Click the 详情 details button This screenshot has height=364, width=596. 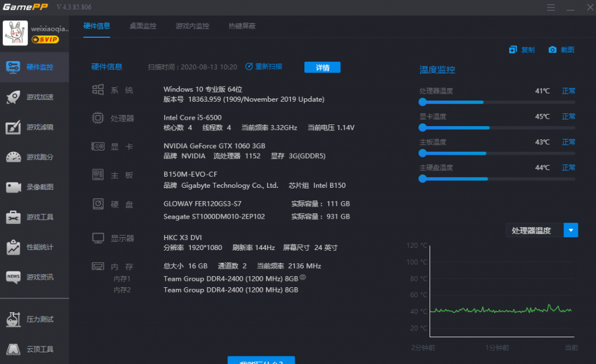click(322, 67)
